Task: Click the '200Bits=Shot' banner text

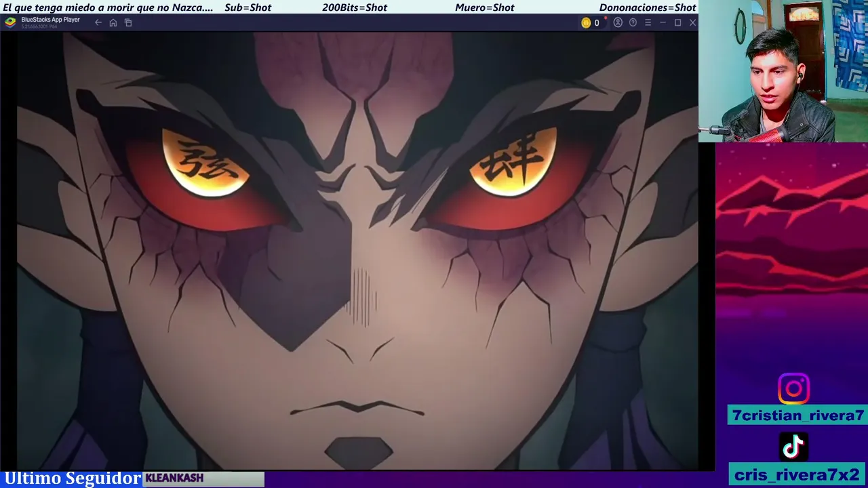Action: coord(355,7)
